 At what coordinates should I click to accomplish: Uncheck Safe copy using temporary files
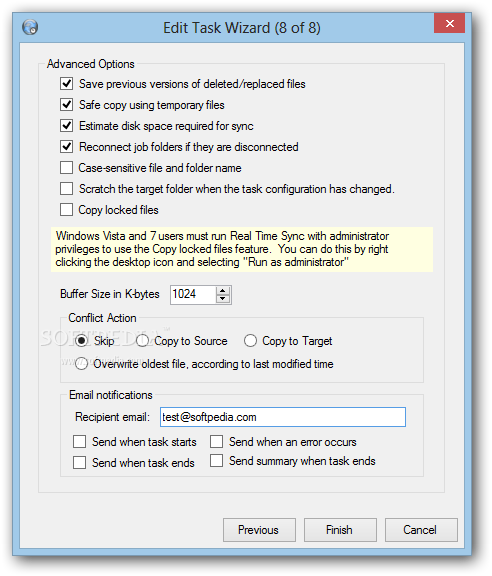(67, 105)
